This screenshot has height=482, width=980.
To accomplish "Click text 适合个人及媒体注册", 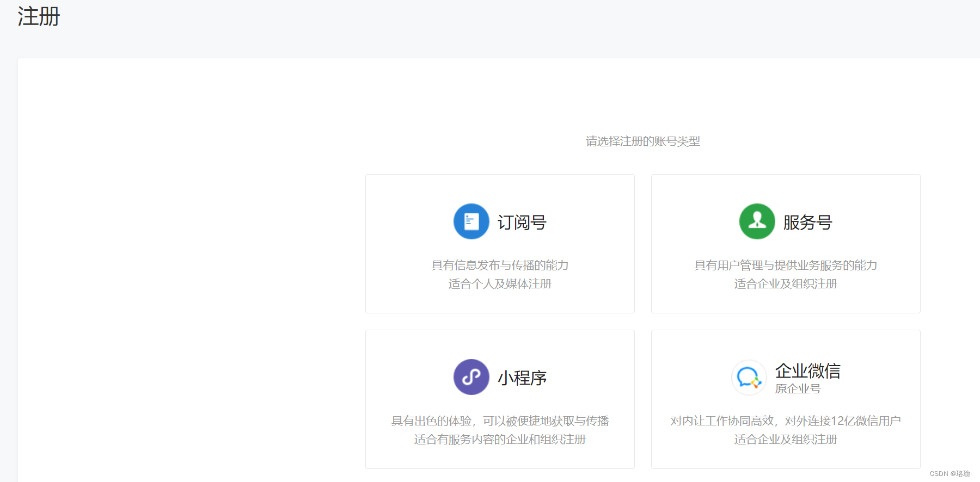I will pos(500,284).
